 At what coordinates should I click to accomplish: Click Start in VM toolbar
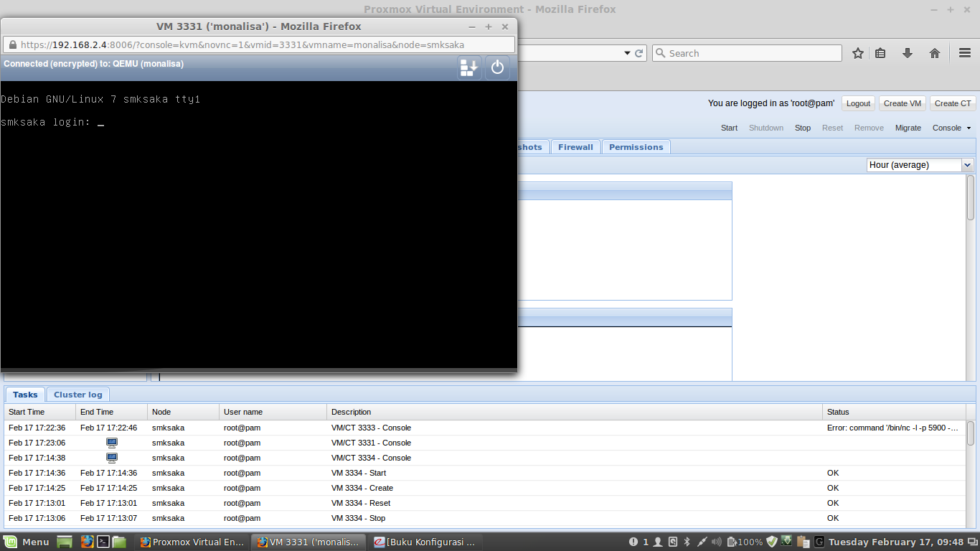click(729, 128)
